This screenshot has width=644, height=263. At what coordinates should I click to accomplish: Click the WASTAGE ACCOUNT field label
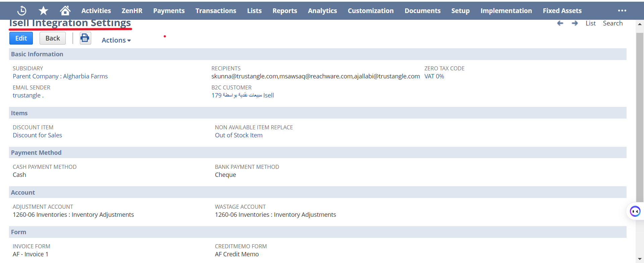240,207
